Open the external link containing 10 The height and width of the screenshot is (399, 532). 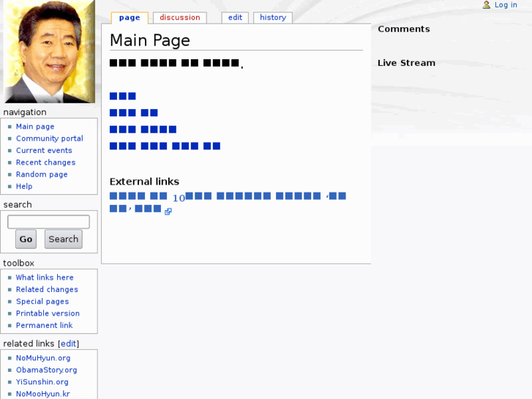pos(228,202)
